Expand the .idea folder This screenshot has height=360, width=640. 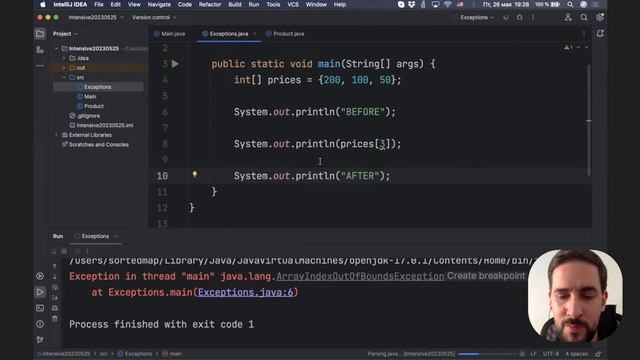pyautogui.click(x=64, y=58)
